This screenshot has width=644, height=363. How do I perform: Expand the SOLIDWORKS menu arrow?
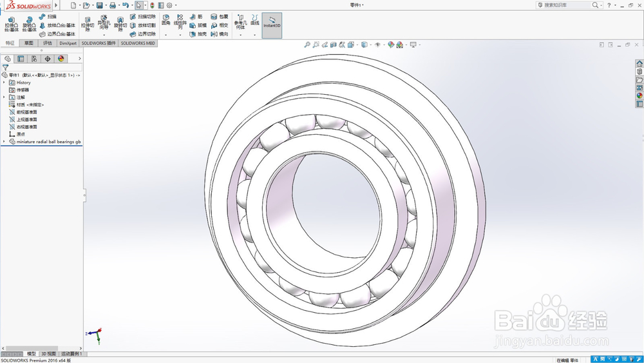point(56,5)
